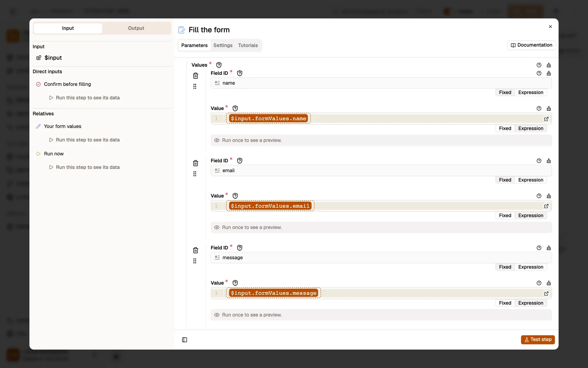Viewport: 588px width, 368px height.
Task: Click the name Field ID input
Action: point(381,83)
